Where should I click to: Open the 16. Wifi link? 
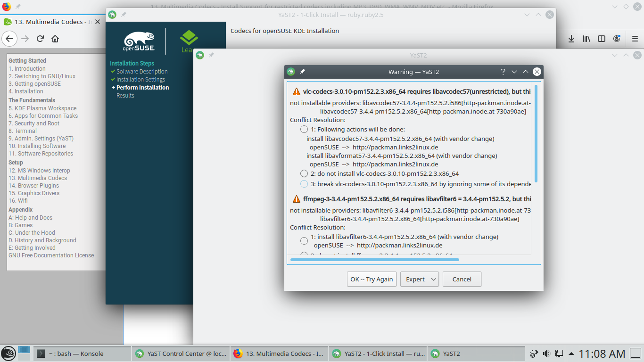tap(18, 201)
